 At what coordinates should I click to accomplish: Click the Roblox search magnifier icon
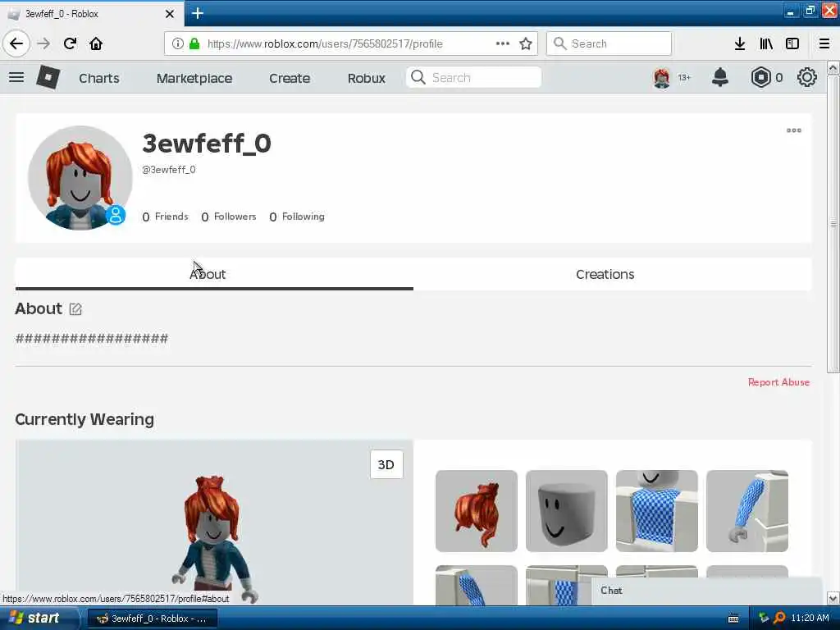[x=418, y=78]
